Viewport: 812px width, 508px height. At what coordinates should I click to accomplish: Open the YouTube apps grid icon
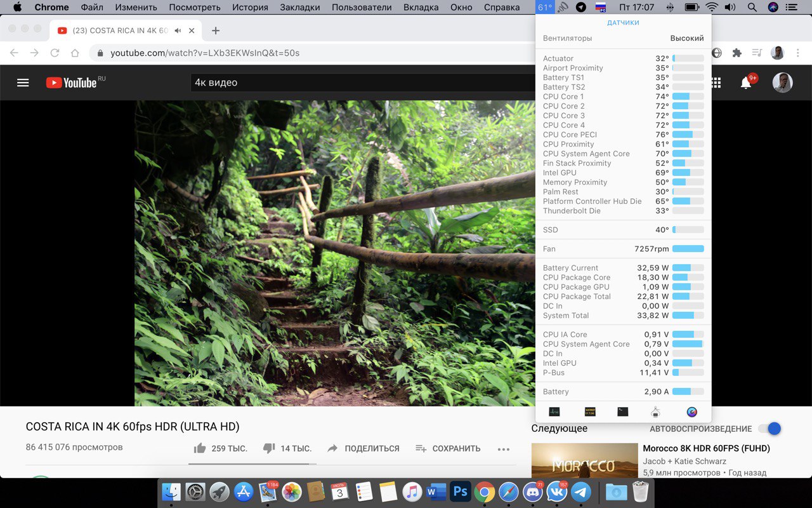pyautogui.click(x=716, y=83)
